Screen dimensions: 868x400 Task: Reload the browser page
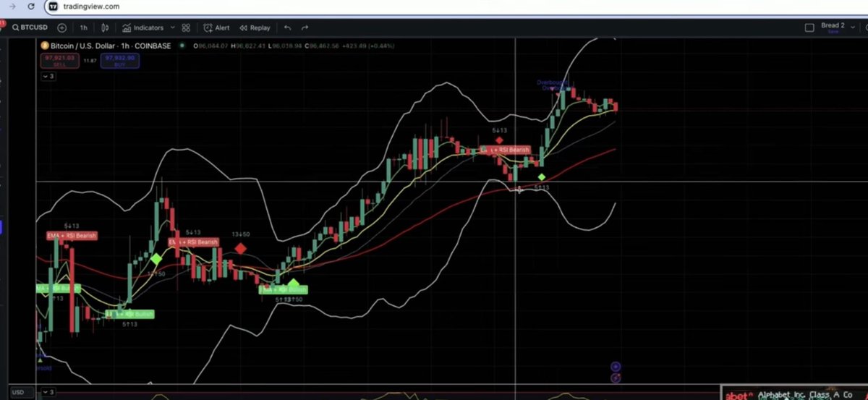[x=30, y=7]
